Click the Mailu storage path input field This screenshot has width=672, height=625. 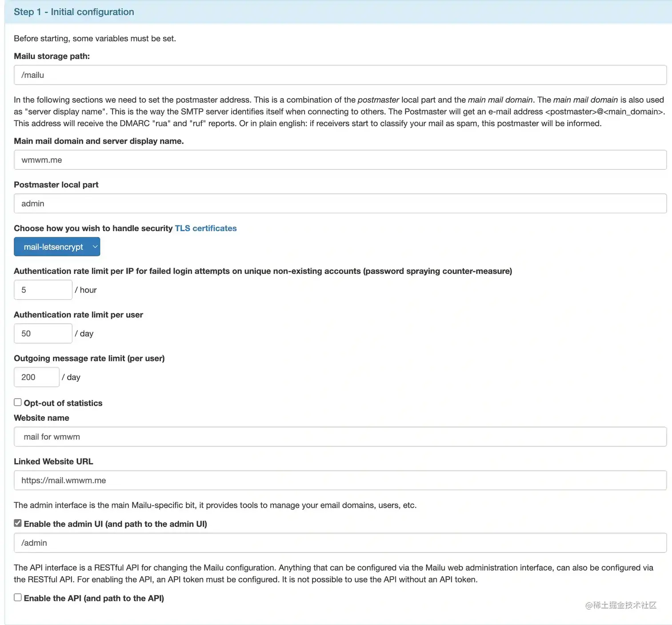click(340, 75)
